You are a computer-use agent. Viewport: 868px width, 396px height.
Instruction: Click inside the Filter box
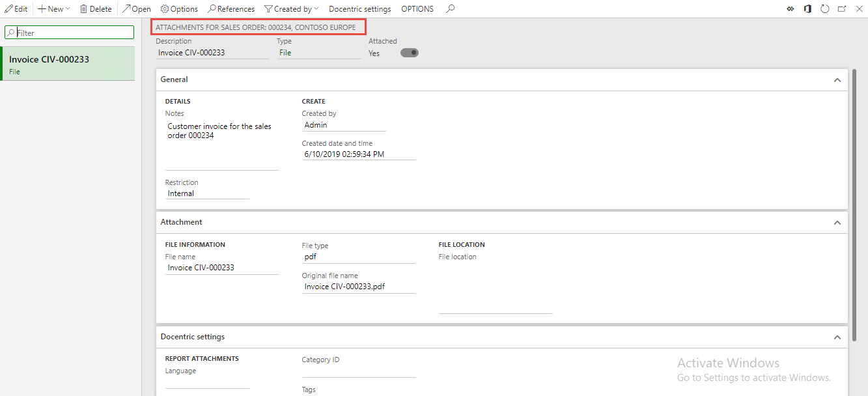point(69,31)
